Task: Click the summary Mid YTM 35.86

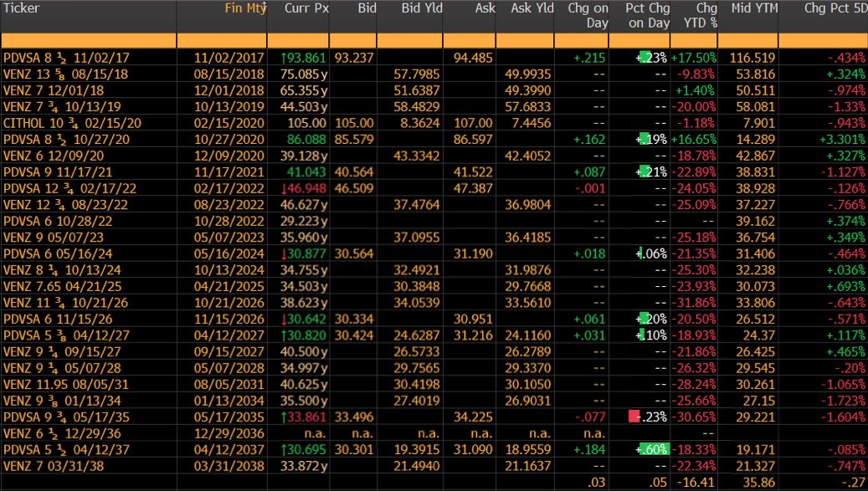Action: click(758, 482)
